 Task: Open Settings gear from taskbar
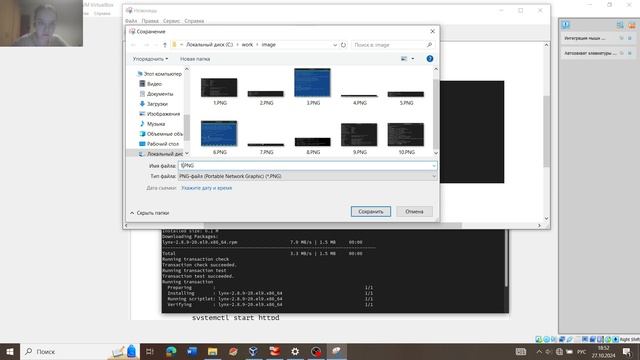tap(295, 351)
